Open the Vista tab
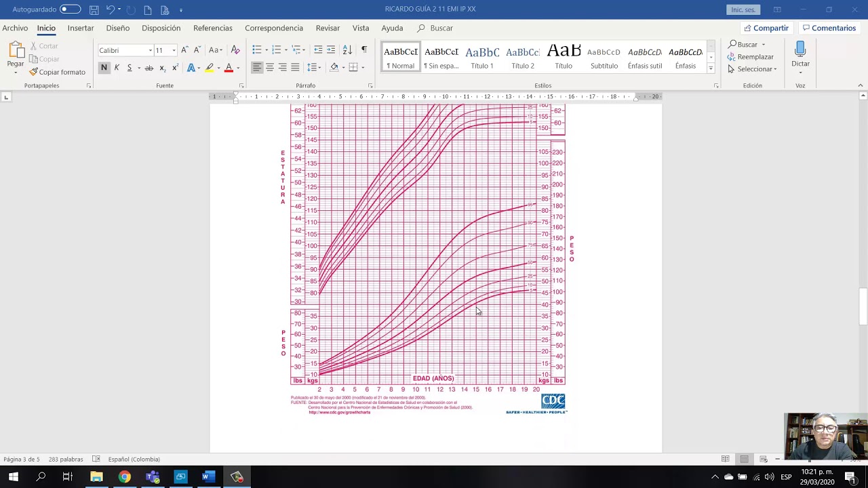Screen dimensions: 868x488 coord(361,28)
